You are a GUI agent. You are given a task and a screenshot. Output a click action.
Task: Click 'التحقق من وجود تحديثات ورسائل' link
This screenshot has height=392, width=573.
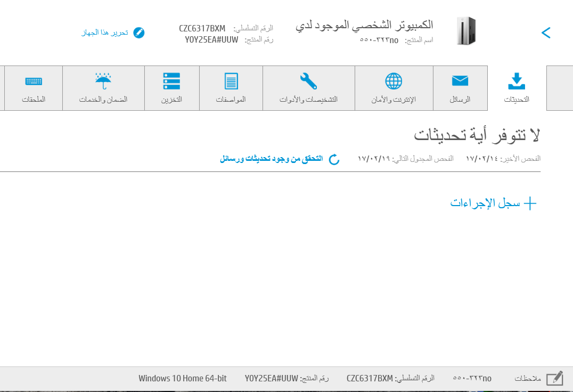tap(271, 159)
